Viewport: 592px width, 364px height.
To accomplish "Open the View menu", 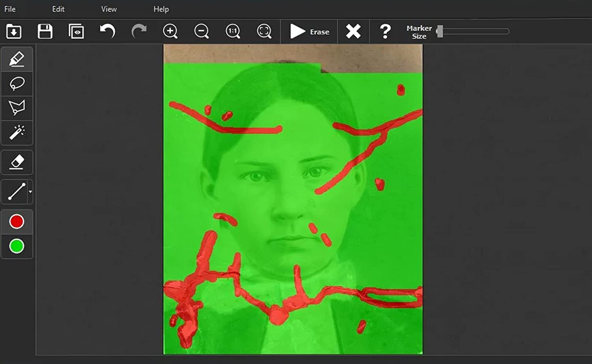I will [x=109, y=9].
